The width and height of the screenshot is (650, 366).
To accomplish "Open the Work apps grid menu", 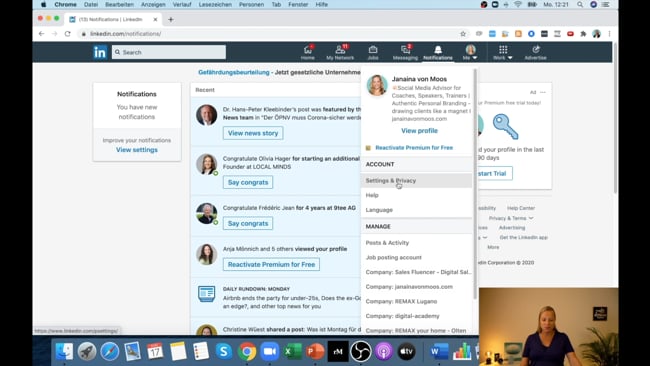I will [x=503, y=52].
